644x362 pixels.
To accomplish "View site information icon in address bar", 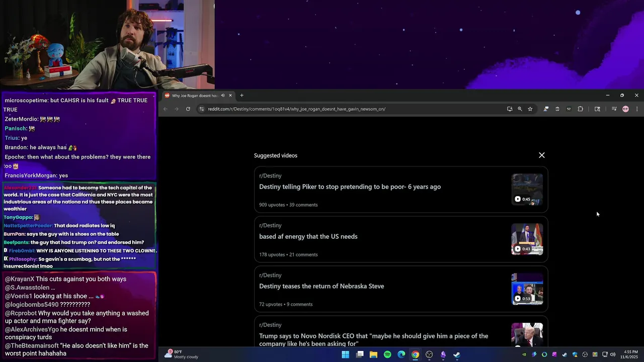I will coord(202,109).
